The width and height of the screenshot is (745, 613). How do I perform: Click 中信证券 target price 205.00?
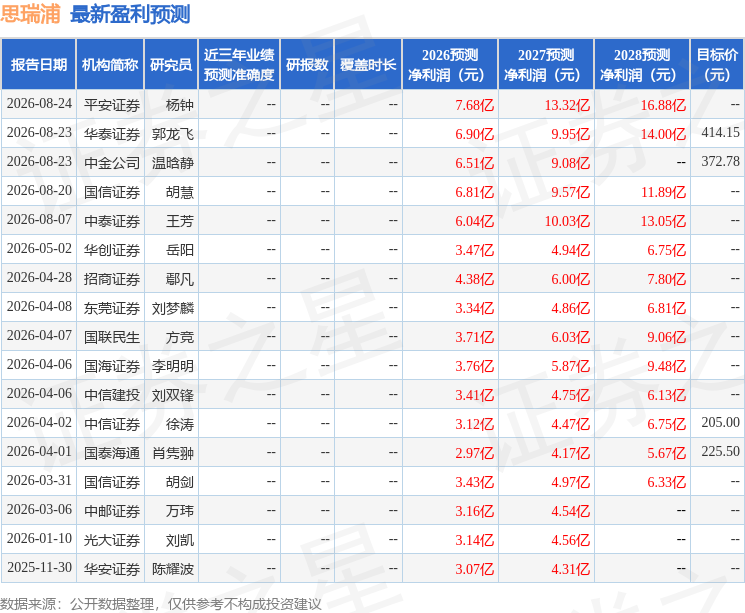pos(720,422)
